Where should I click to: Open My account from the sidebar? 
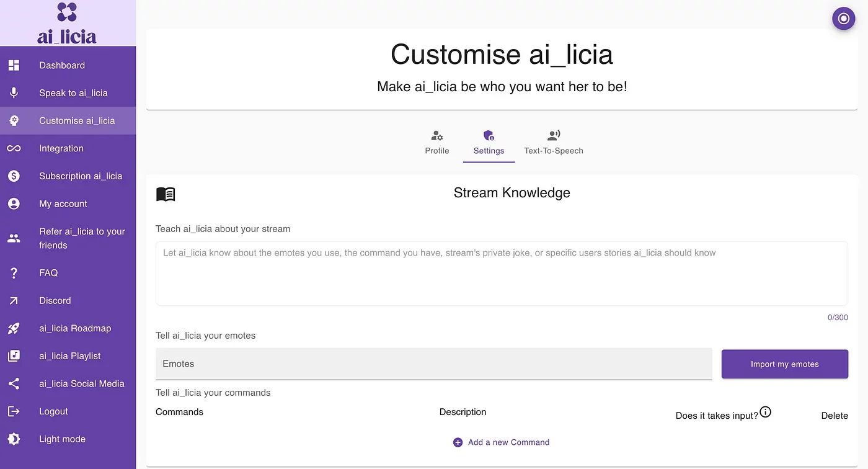63,203
